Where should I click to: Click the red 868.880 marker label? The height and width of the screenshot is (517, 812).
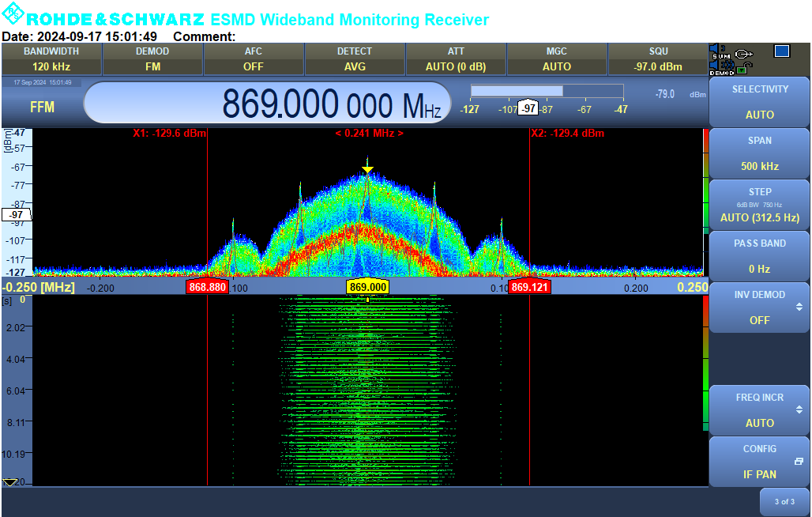(207, 287)
